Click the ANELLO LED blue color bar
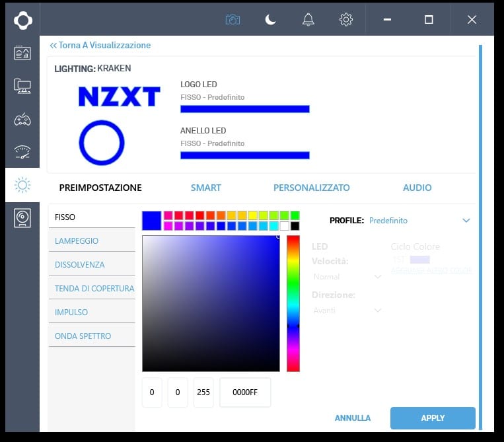The height and width of the screenshot is (442, 504). point(245,155)
